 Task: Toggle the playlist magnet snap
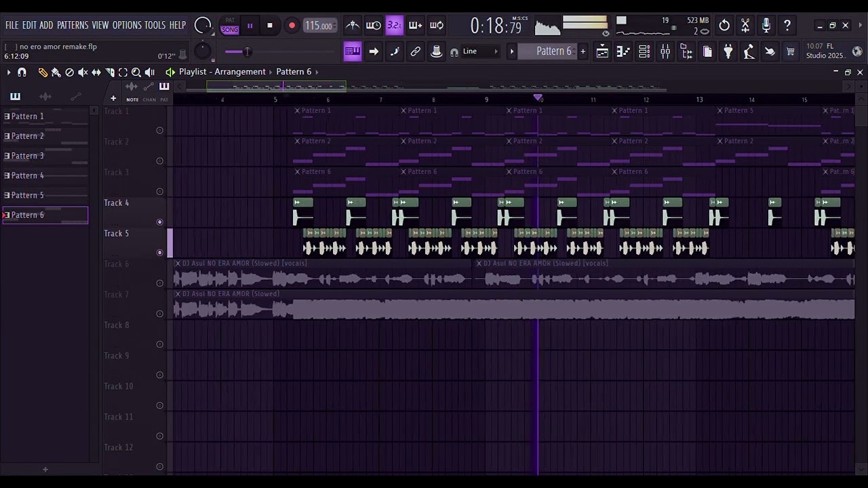[x=22, y=72]
